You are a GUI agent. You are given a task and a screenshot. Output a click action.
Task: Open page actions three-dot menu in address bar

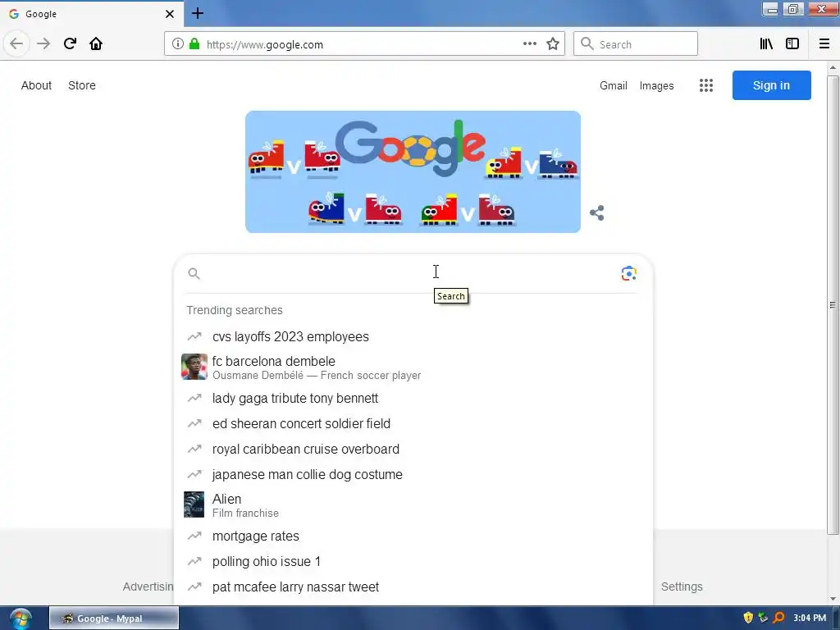click(x=529, y=44)
